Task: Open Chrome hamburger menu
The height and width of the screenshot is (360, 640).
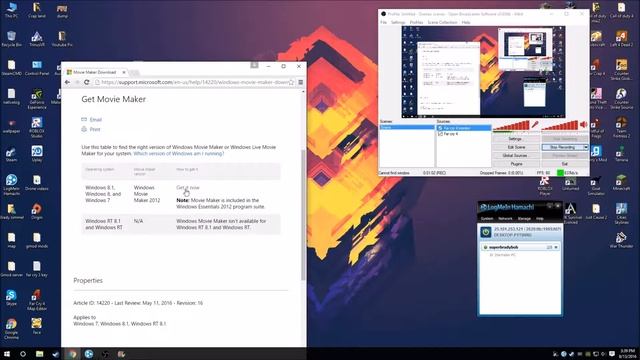Action: coord(301,82)
